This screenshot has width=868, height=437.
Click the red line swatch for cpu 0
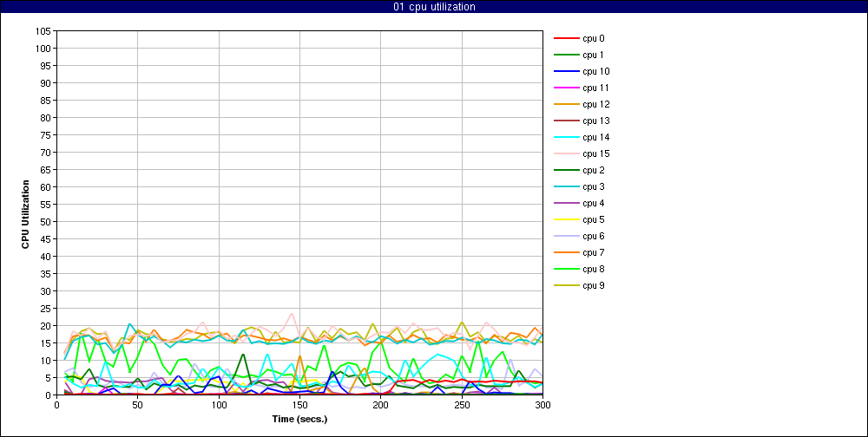(566, 39)
